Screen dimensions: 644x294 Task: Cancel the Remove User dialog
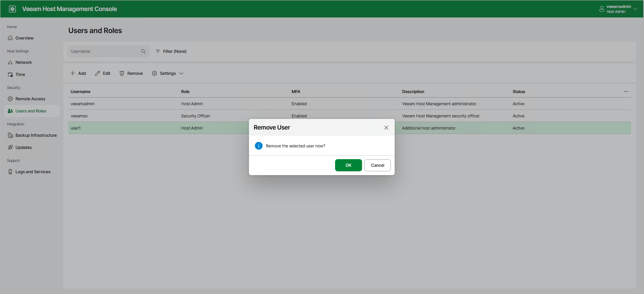pyautogui.click(x=378, y=165)
